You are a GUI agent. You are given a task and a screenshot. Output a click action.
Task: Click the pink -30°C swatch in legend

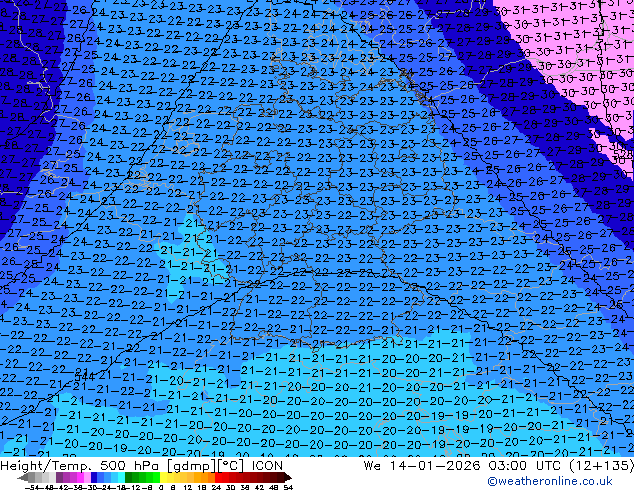tap(87, 478)
